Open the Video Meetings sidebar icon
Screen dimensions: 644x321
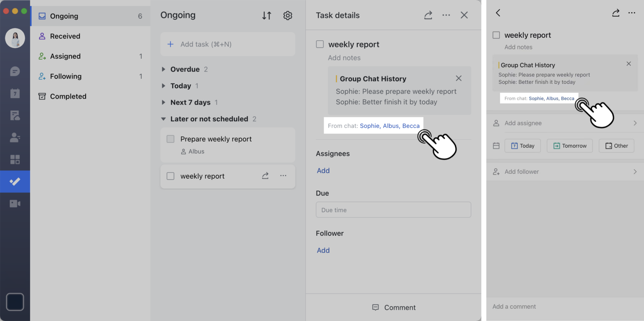click(15, 203)
